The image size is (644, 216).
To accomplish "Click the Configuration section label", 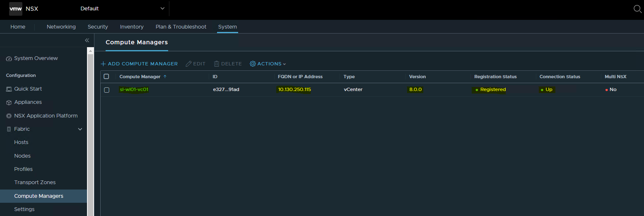I will click(x=21, y=75).
